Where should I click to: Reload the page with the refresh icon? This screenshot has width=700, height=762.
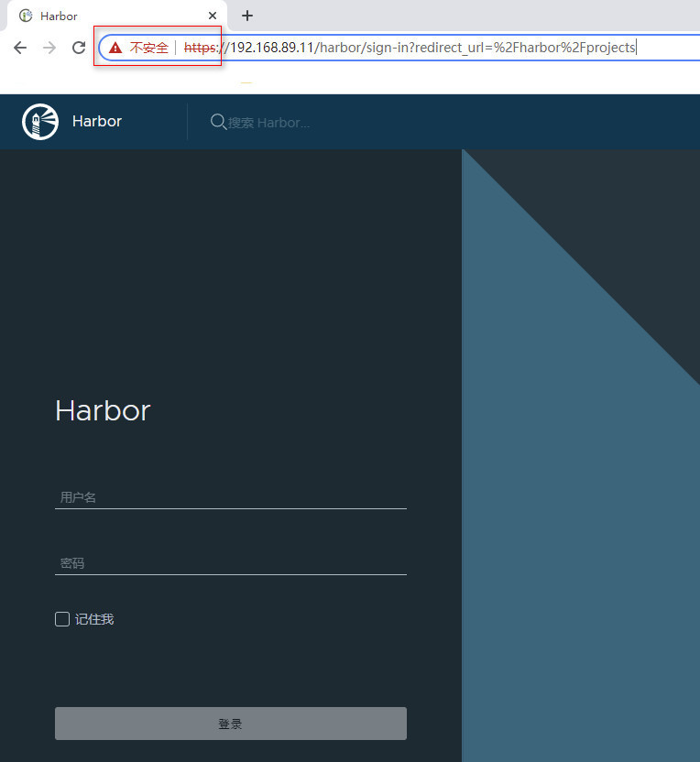pyautogui.click(x=79, y=48)
